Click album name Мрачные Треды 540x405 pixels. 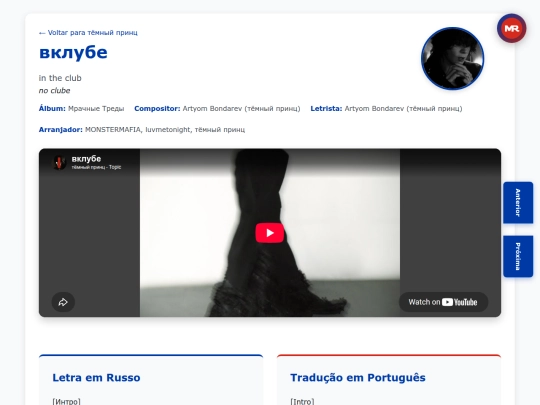pyautogui.click(x=96, y=108)
